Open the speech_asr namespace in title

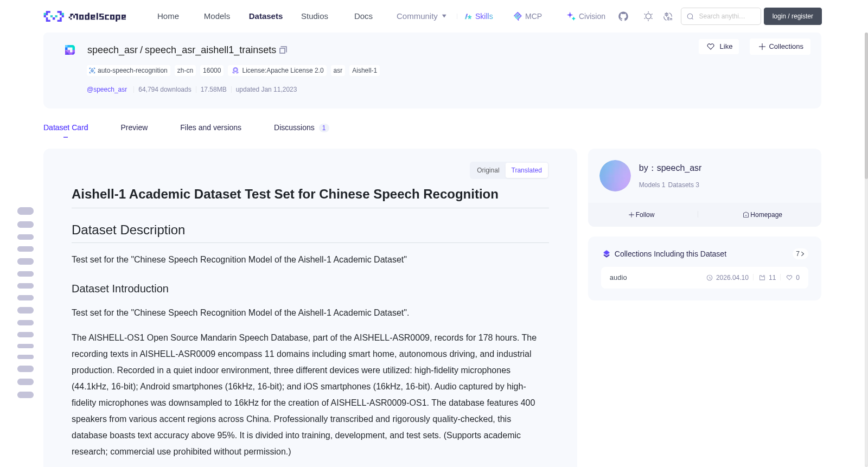pyautogui.click(x=112, y=50)
